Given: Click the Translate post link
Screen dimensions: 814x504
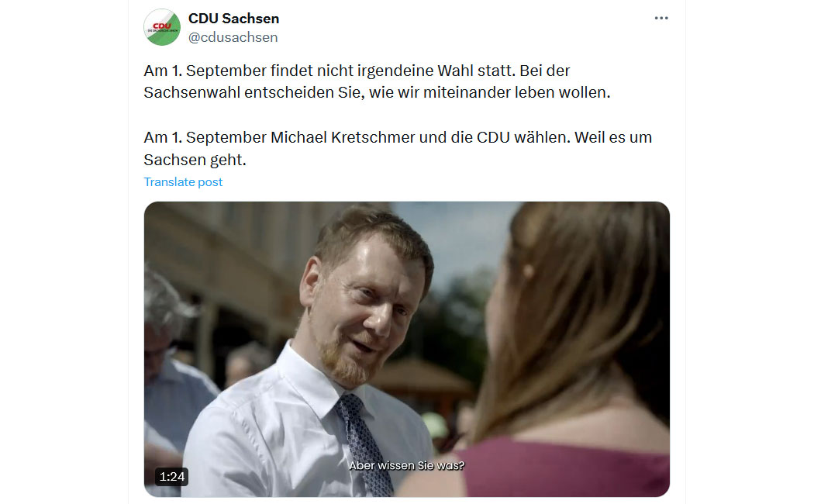Looking at the screenshot, I should click(x=183, y=182).
